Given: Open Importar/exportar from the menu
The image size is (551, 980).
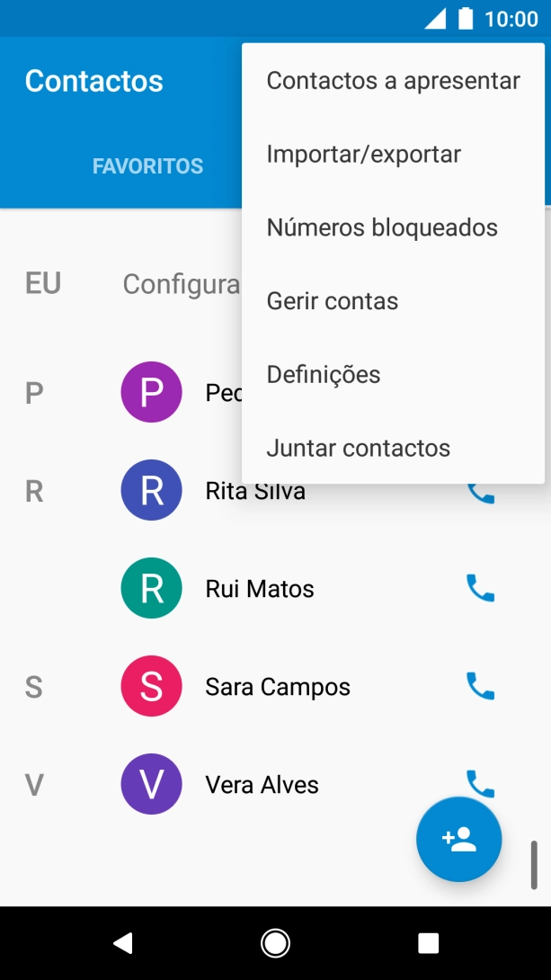Looking at the screenshot, I should (364, 154).
